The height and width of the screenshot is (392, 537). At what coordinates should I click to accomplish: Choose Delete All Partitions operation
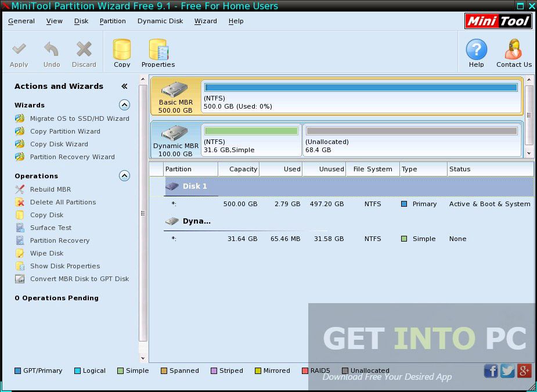[63, 202]
